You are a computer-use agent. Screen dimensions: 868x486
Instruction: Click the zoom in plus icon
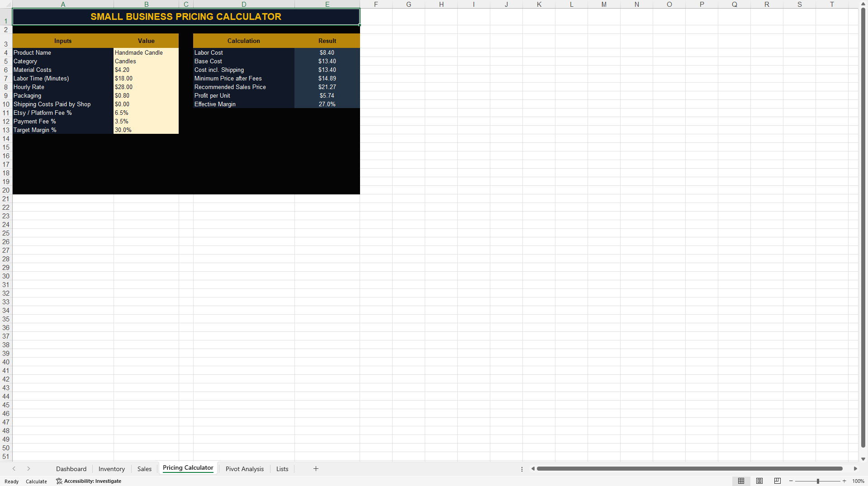point(844,481)
